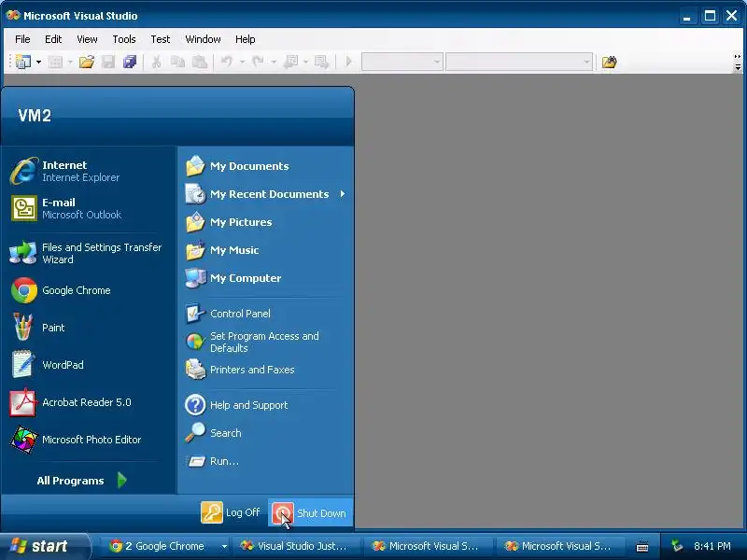Open the Solution Platforms combo box

pyautogui.click(x=519, y=62)
